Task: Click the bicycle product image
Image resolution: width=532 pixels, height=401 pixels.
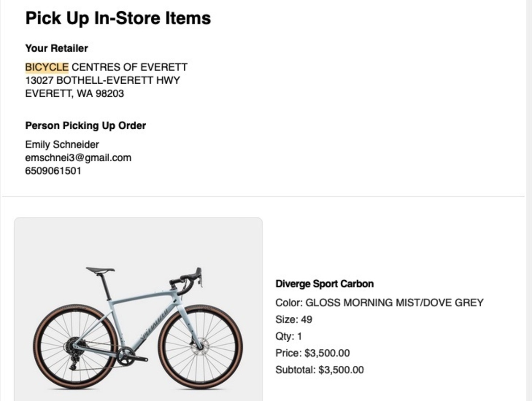Action: click(138, 312)
